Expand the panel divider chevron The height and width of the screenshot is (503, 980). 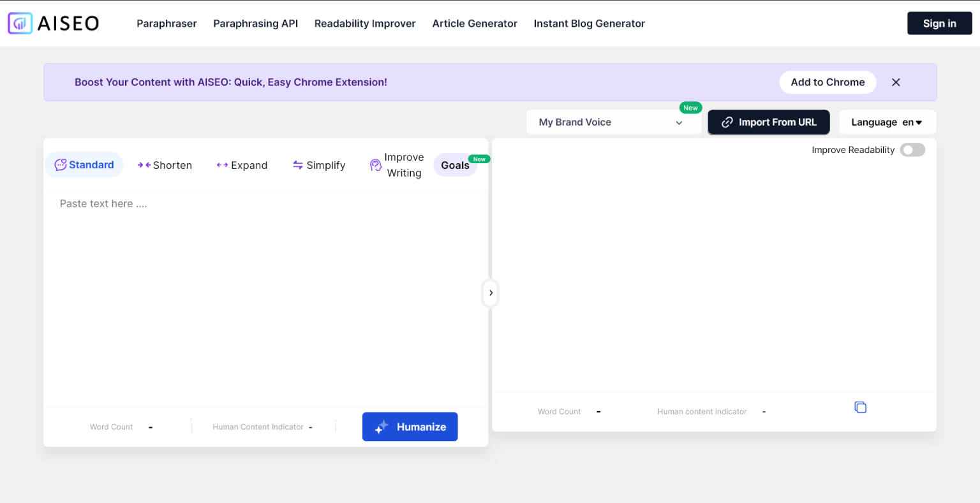(x=490, y=293)
